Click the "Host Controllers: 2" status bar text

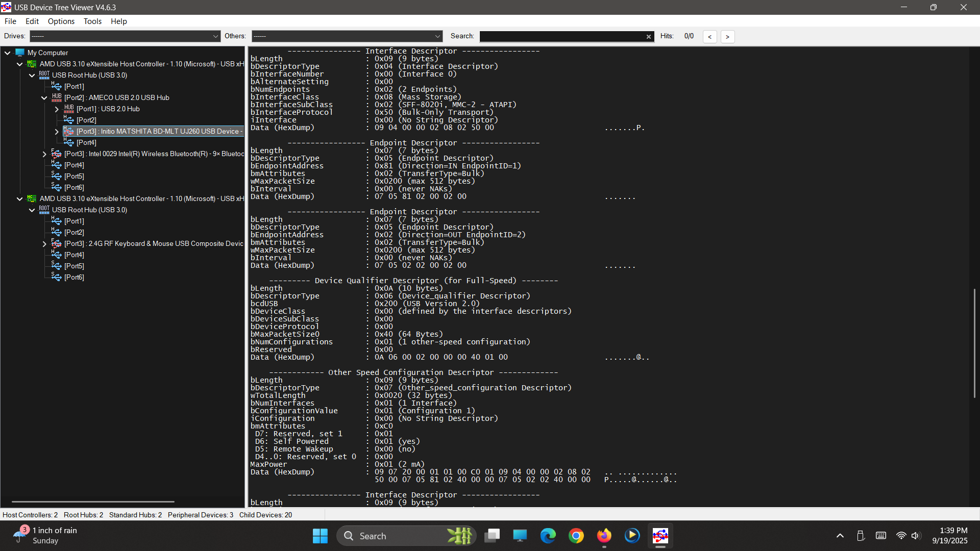click(x=30, y=515)
